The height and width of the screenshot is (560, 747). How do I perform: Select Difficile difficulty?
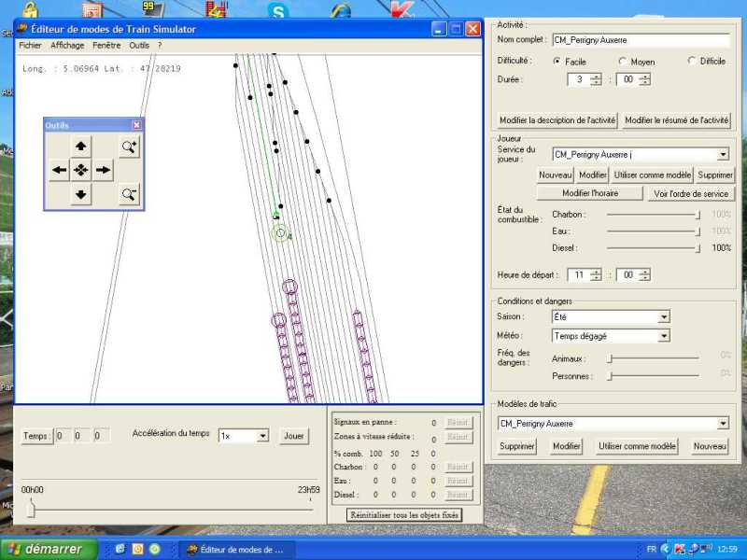click(692, 61)
